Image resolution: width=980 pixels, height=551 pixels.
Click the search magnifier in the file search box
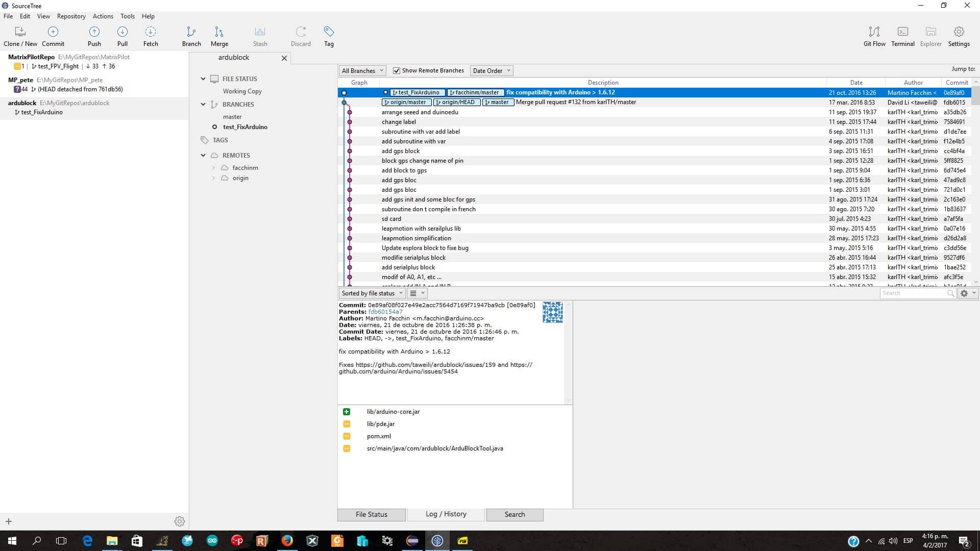point(950,293)
